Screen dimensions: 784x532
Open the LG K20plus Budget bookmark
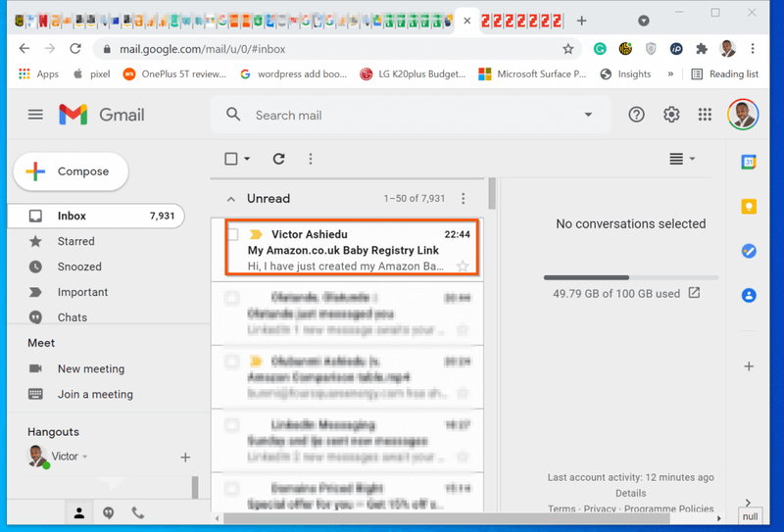point(413,74)
